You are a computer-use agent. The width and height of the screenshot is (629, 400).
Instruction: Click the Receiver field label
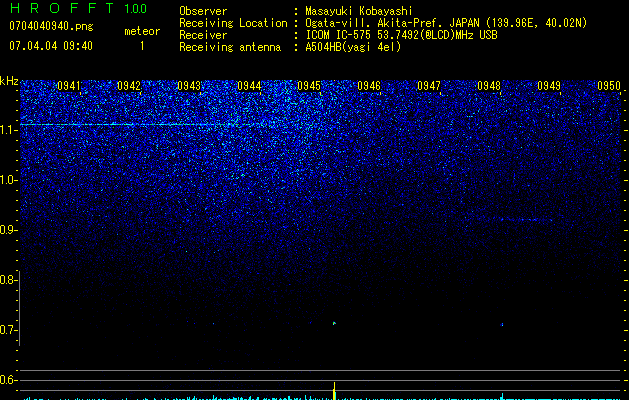click(x=203, y=35)
